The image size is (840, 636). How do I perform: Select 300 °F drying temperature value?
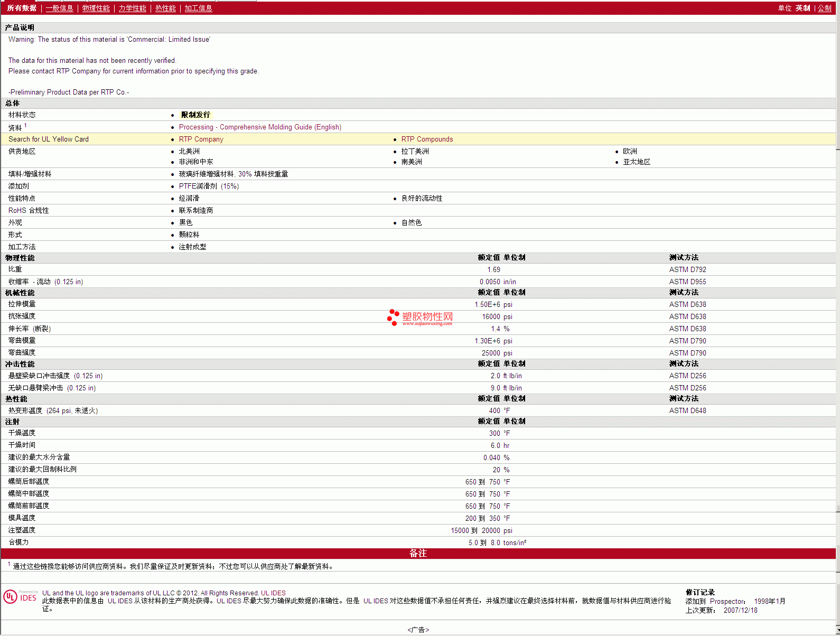coord(499,434)
